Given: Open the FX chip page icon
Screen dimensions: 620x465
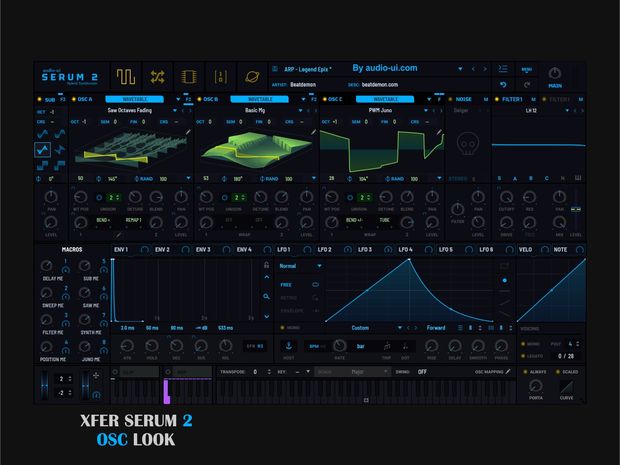Looking at the screenshot, I should tap(187, 76).
